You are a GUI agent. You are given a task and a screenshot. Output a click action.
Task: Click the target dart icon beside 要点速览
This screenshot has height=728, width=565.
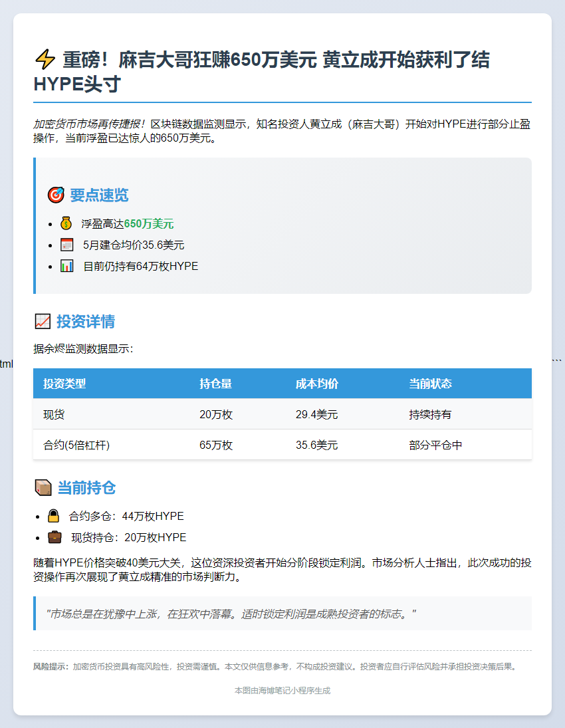point(56,195)
